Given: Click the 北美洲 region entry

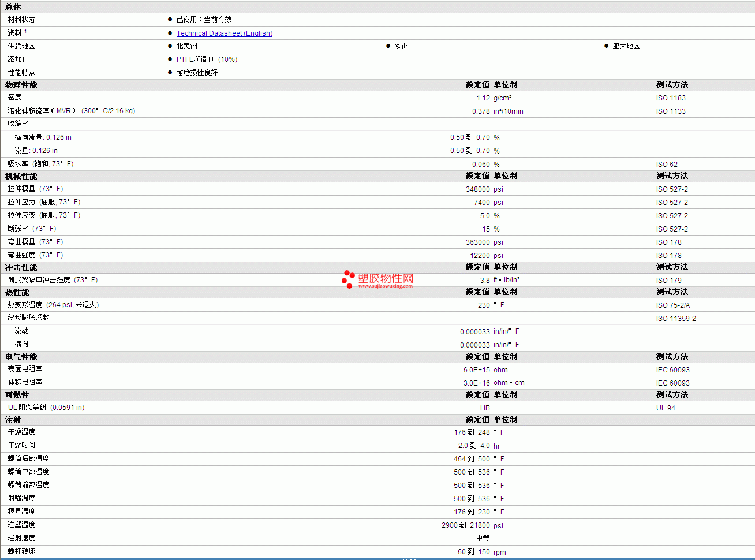Looking at the screenshot, I should 186,46.
